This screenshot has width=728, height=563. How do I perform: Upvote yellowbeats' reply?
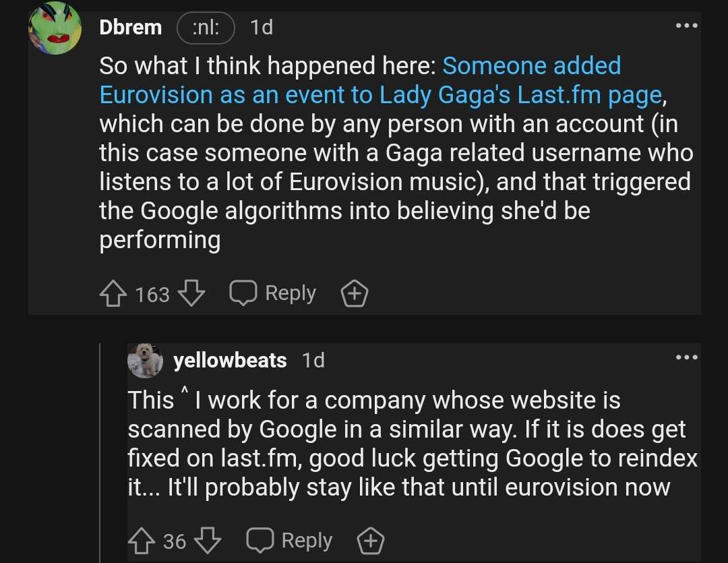142,541
